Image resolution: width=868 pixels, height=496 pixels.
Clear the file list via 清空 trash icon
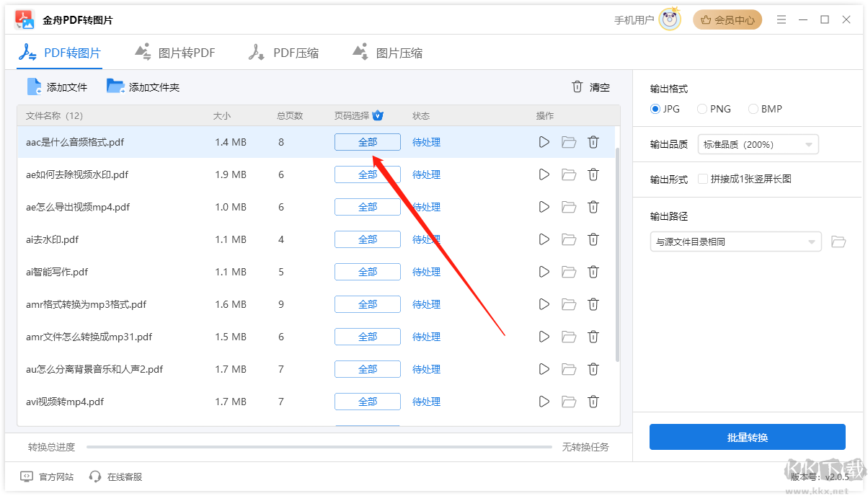[x=577, y=87]
